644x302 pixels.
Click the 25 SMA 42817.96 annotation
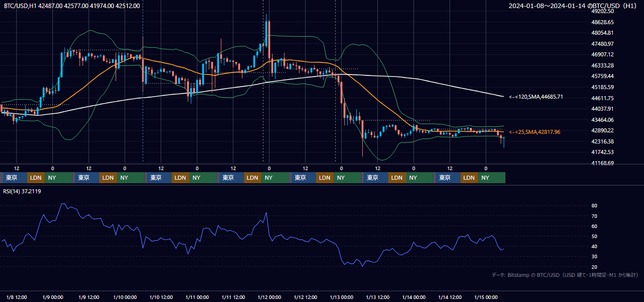(534, 132)
